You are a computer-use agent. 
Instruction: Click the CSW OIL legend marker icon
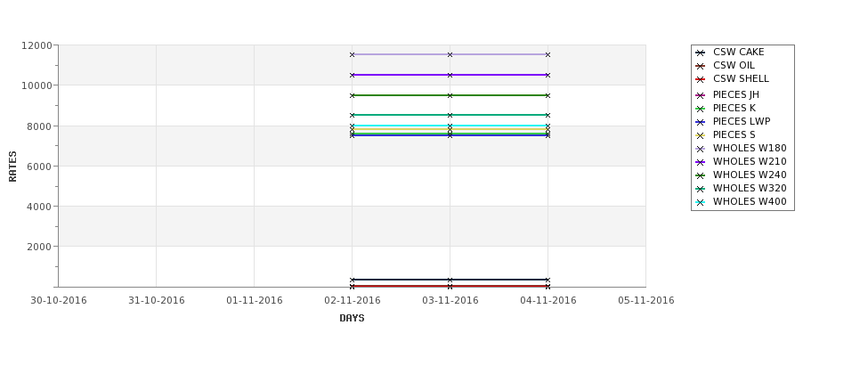click(701, 67)
